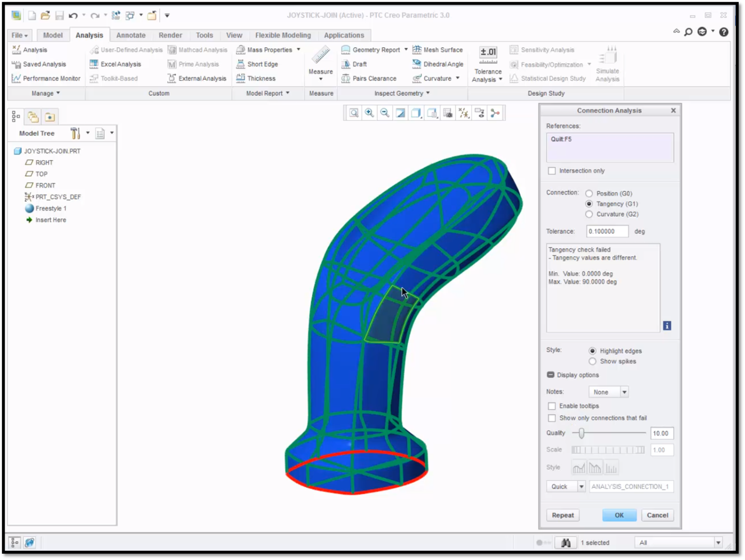This screenshot has width=745, height=560.
Task: Open External Analysis
Action: [x=197, y=78]
